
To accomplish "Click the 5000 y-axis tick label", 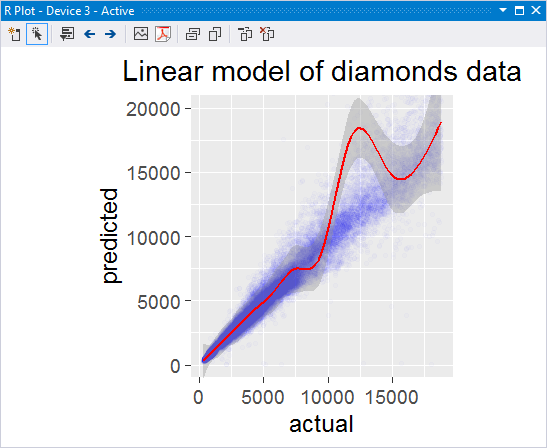I will click(x=159, y=302).
